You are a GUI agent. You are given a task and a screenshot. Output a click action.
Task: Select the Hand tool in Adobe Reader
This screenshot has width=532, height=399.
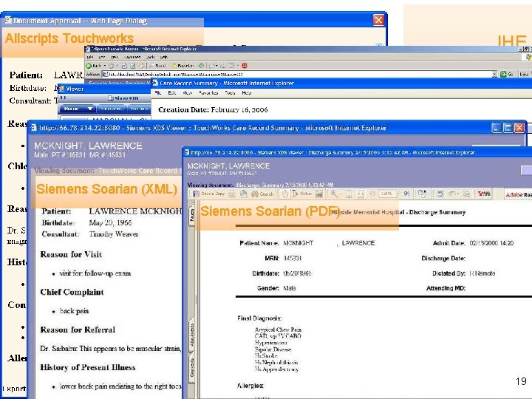point(284,194)
